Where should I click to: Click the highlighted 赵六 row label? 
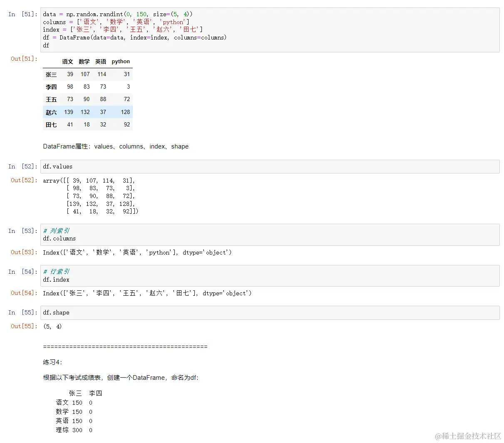51,112
